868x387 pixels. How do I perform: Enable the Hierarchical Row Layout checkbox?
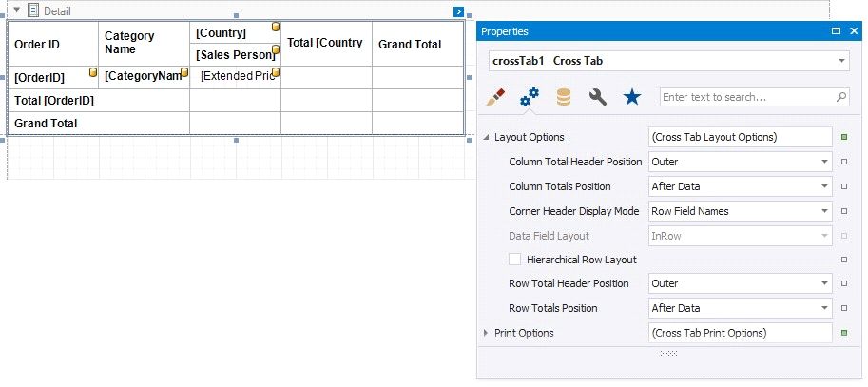[515, 260]
